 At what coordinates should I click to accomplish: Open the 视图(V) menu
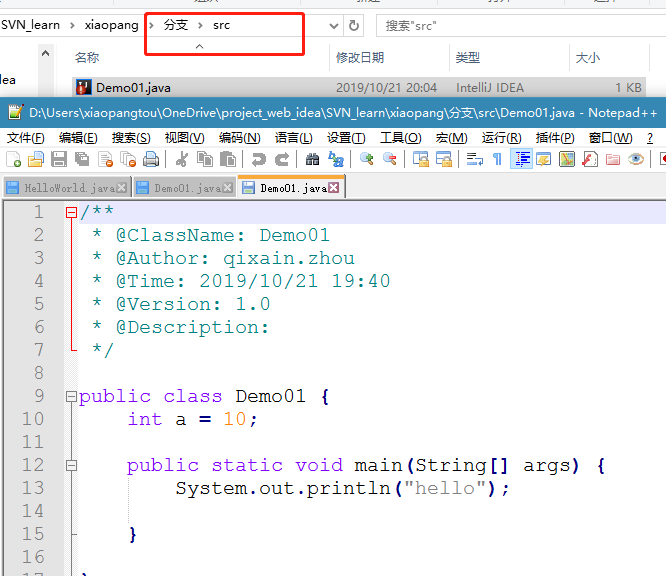(x=184, y=138)
